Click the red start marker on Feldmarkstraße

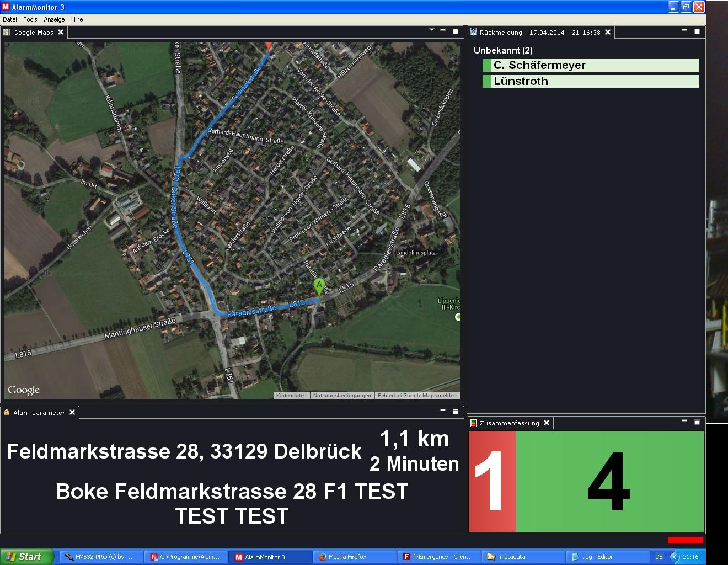coord(269,47)
